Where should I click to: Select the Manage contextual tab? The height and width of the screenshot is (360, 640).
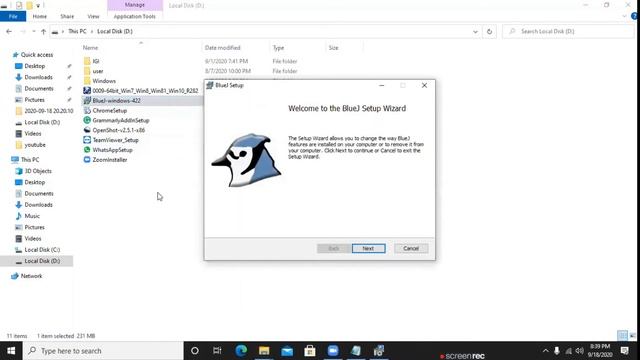click(135, 5)
